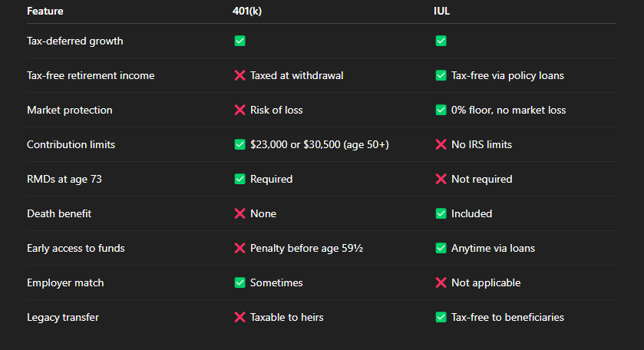This screenshot has width=644, height=350.
Task: Click the Taxable to heirs text
Action: coord(286,317)
